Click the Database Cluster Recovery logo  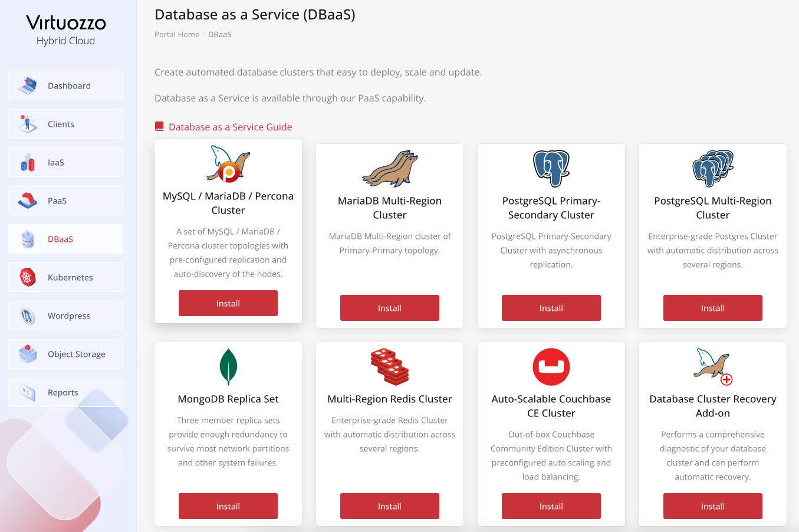[713, 366]
